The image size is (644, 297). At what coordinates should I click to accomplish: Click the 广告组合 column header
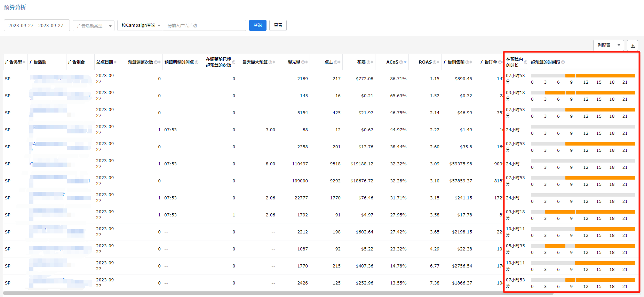click(x=77, y=62)
